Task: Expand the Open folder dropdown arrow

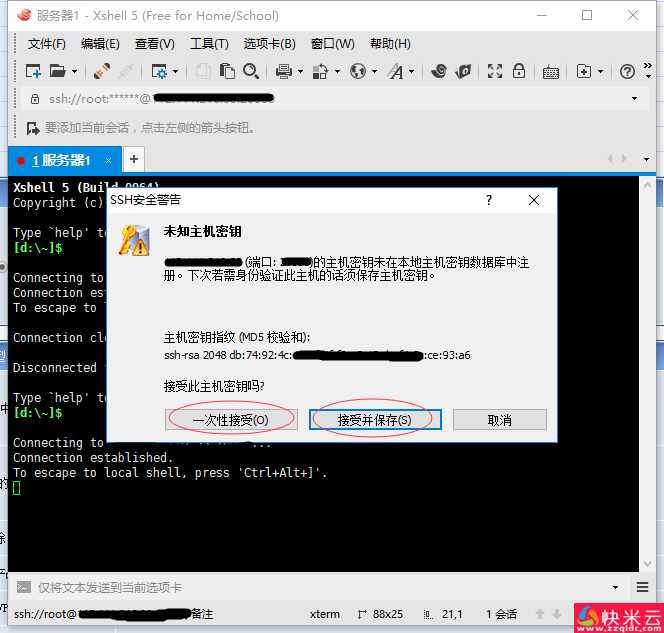Action: 75,72
